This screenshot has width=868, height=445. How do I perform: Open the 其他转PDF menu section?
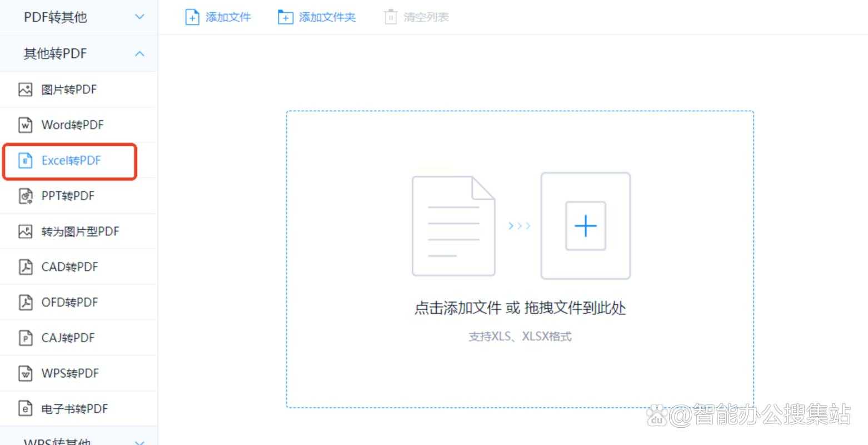[54, 53]
